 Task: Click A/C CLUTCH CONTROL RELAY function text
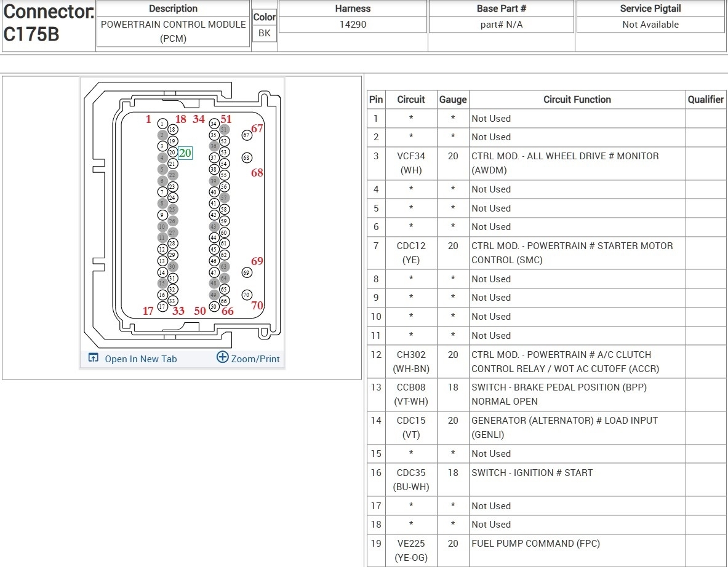(565, 362)
